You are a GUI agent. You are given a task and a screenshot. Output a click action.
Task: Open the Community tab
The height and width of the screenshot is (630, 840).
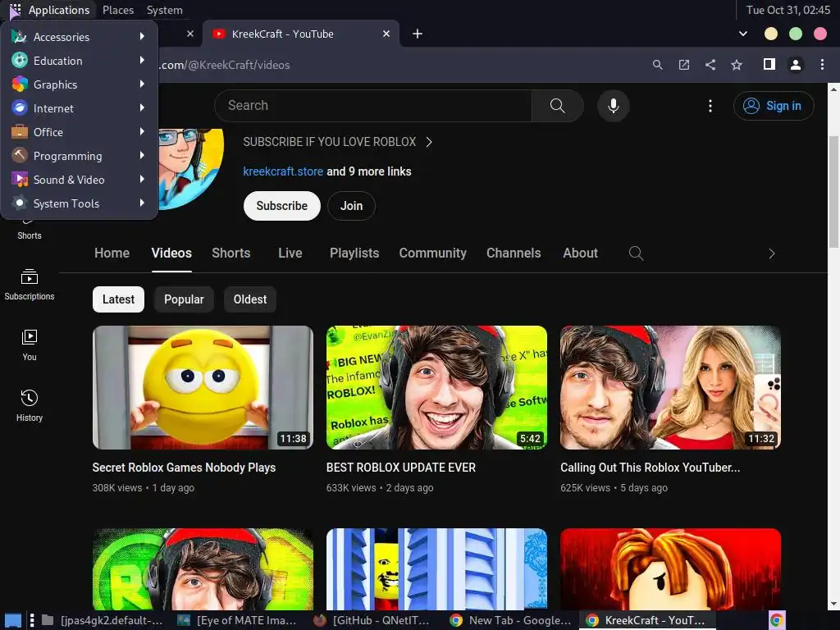pos(433,253)
